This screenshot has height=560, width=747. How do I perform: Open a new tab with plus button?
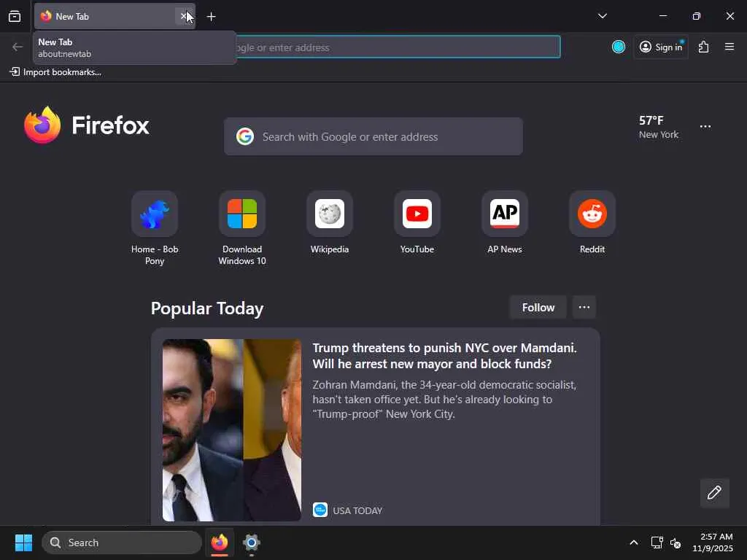[x=211, y=17]
